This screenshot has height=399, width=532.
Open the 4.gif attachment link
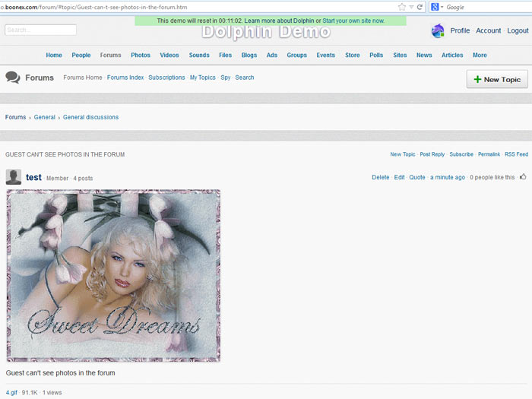point(11,392)
